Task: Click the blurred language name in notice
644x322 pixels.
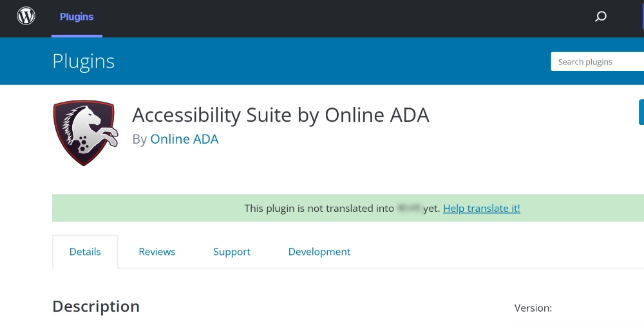Action: 409,208
